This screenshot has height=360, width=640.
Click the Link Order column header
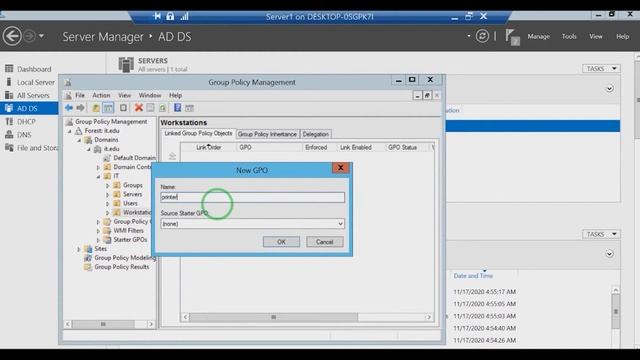[209, 147]
